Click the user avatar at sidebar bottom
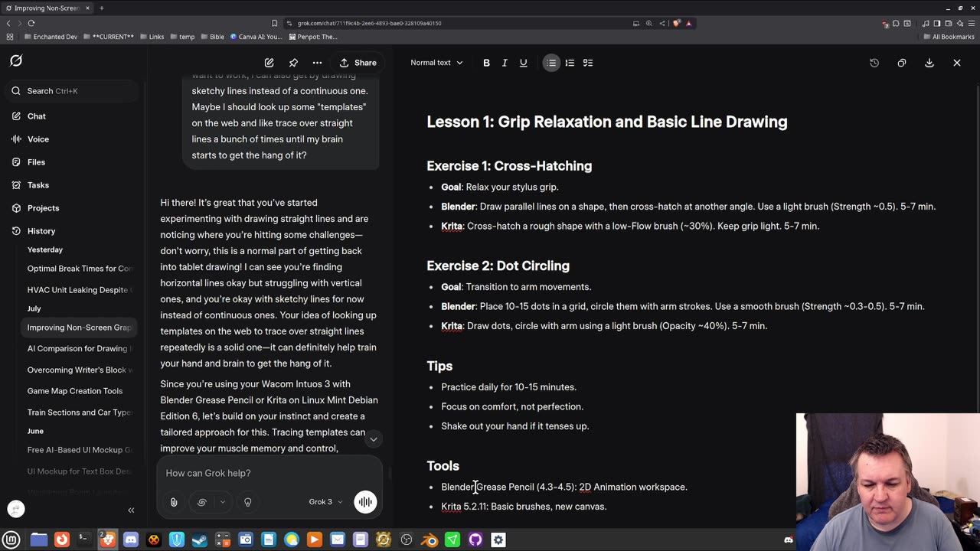 16,509
